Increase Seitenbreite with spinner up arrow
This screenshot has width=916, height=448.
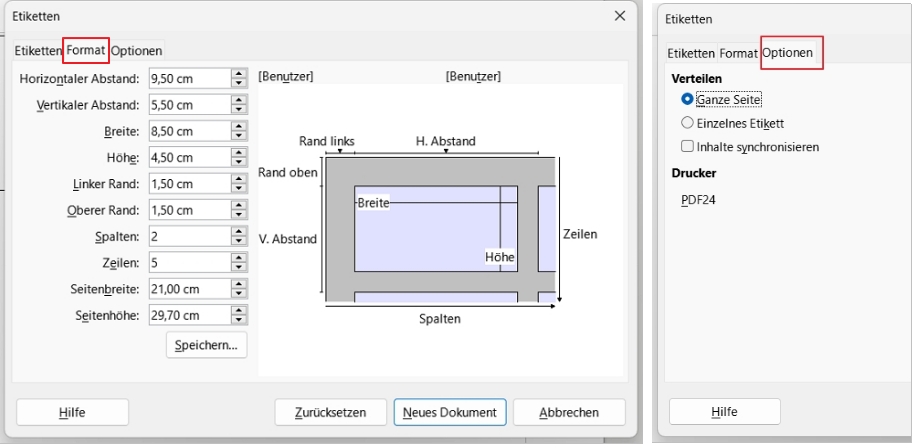pyautogui.click(x=238, y=283)
